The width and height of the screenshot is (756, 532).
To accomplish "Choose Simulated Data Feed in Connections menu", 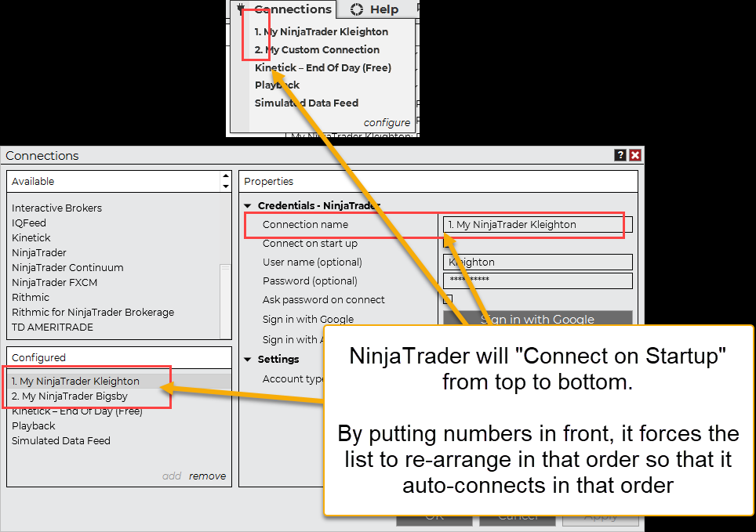I will point(306,103).
